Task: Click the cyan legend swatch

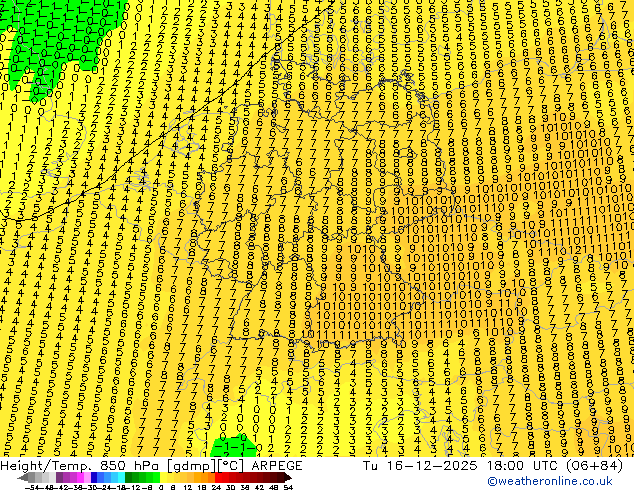Action: 122,477
